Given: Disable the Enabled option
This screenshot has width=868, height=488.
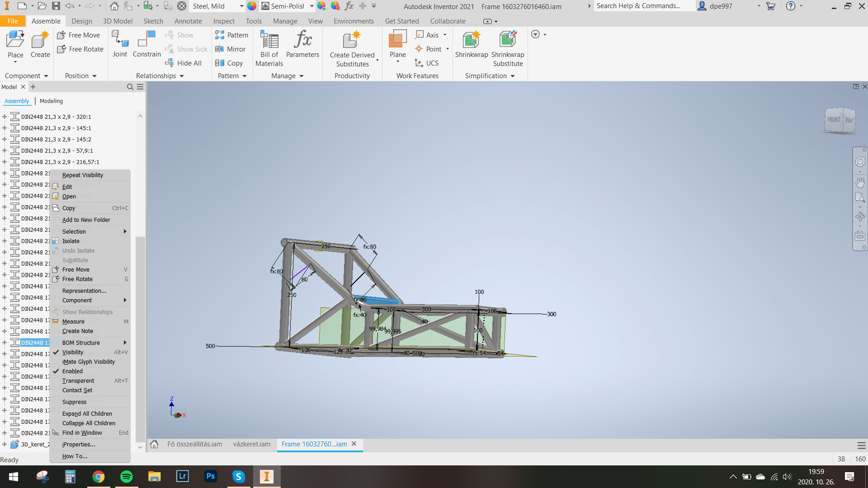Looking at the screenshot, I should (x=72, y=371).
